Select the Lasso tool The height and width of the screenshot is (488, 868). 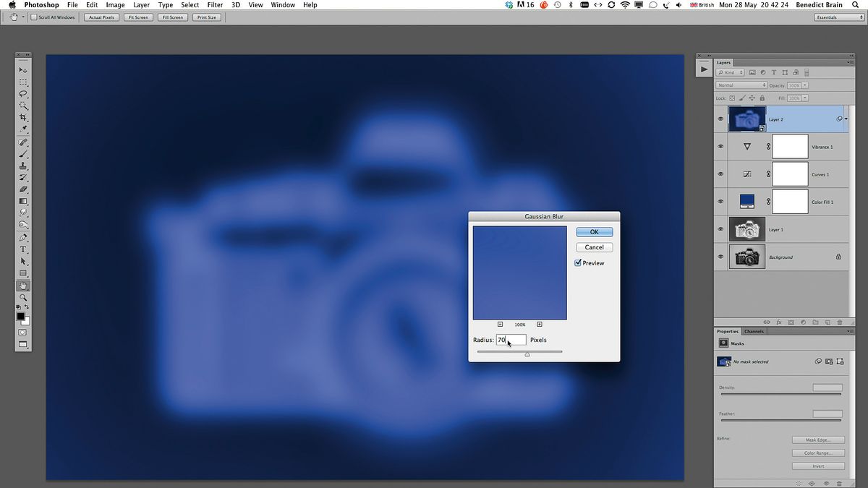[23, 94]
